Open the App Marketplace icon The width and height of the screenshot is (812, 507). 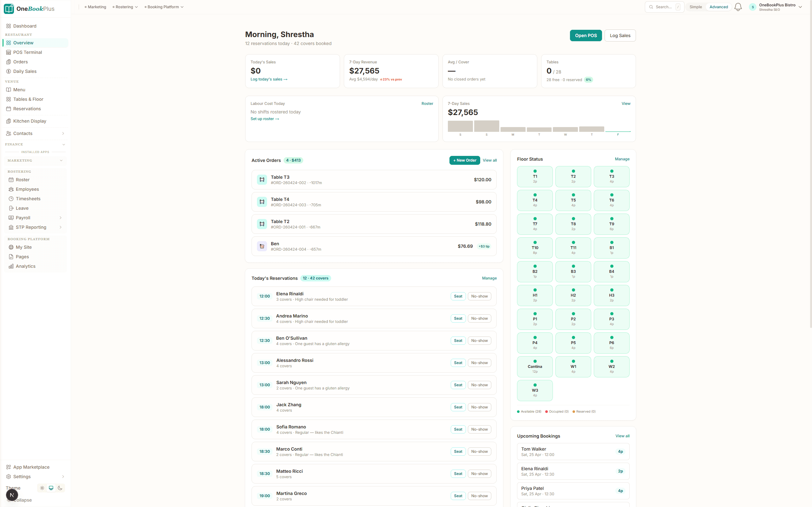click(x=9, y=466)
